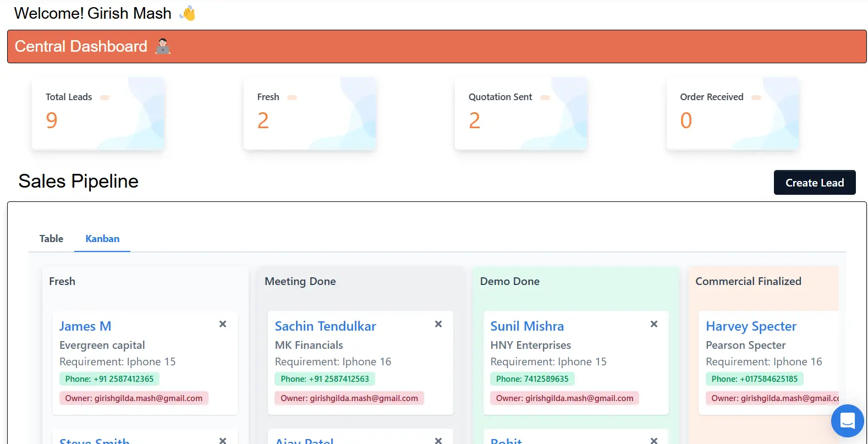Click James M phone +91 2587412365 badge
This screenshot has height=444, width=868.
[109, 379]
